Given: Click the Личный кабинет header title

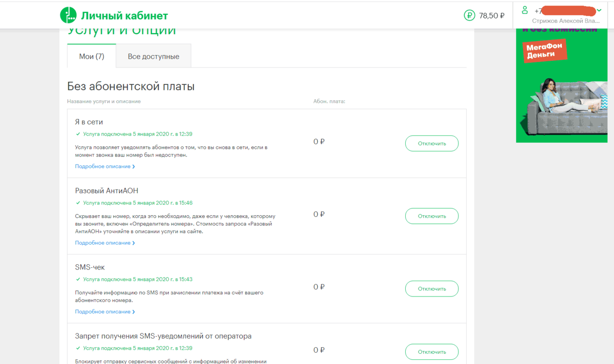Looking at the screenshot, I should [x=124, y=16].
